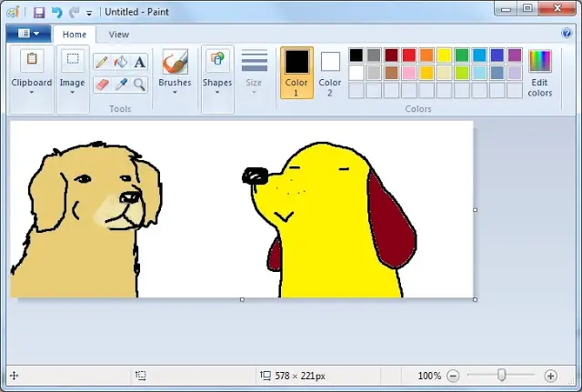
Task: Switch to the View tab
Action: (x=119, y=35)
